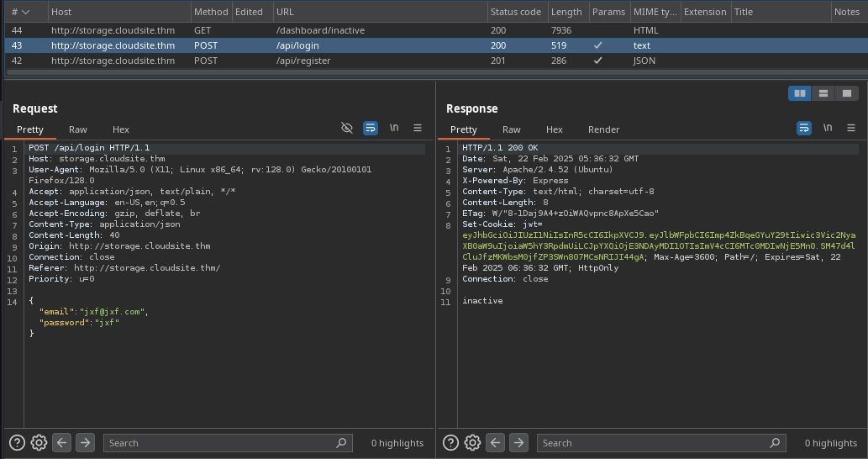The image size is (868, 459).
Task: Sort history by the # column arrow
Action: coord(25,12)
